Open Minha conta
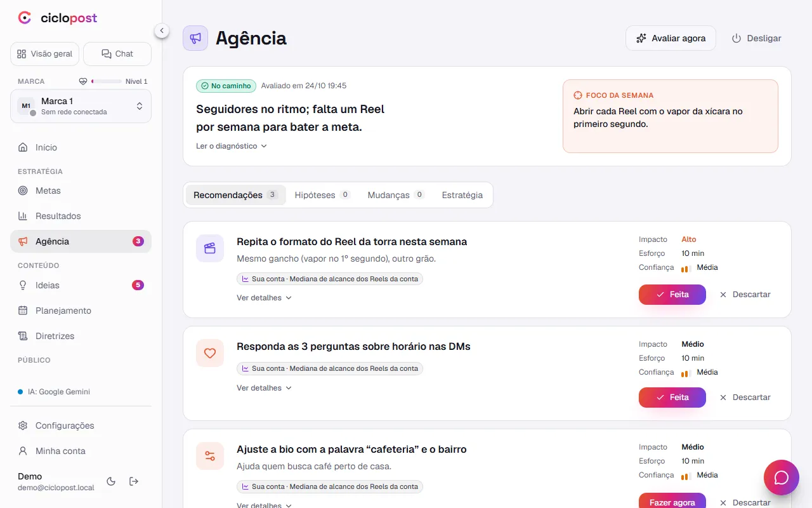Viewport: 812px width, 508px height. coord(81,451)
